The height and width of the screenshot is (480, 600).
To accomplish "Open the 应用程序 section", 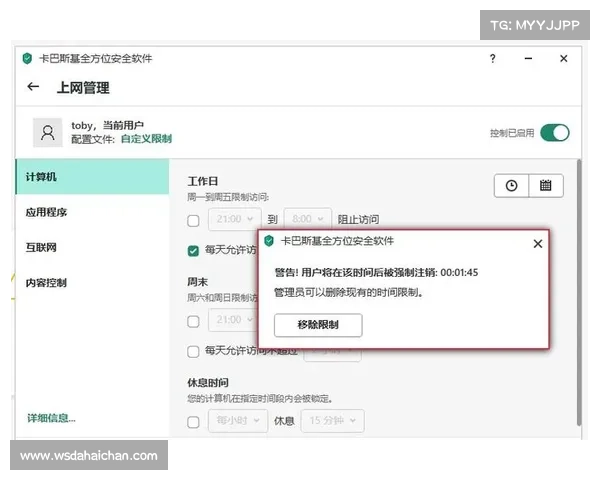I will coord(92,212).
